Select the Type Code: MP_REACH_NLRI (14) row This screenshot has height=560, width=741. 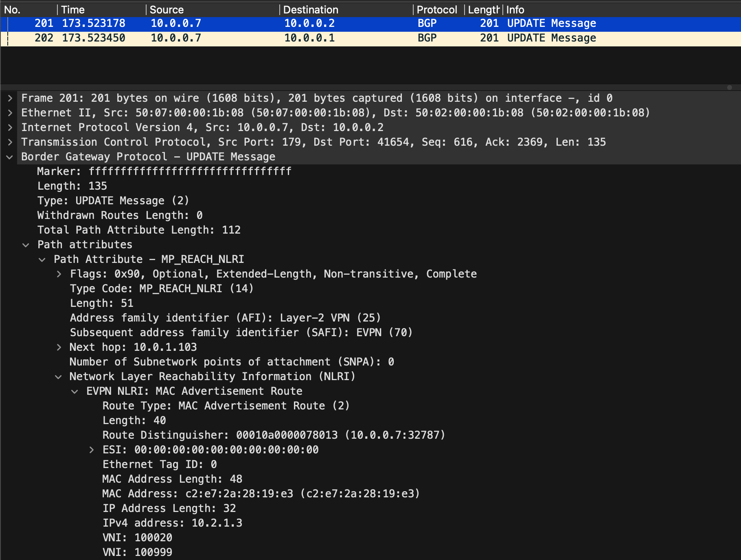click(162, 289)
